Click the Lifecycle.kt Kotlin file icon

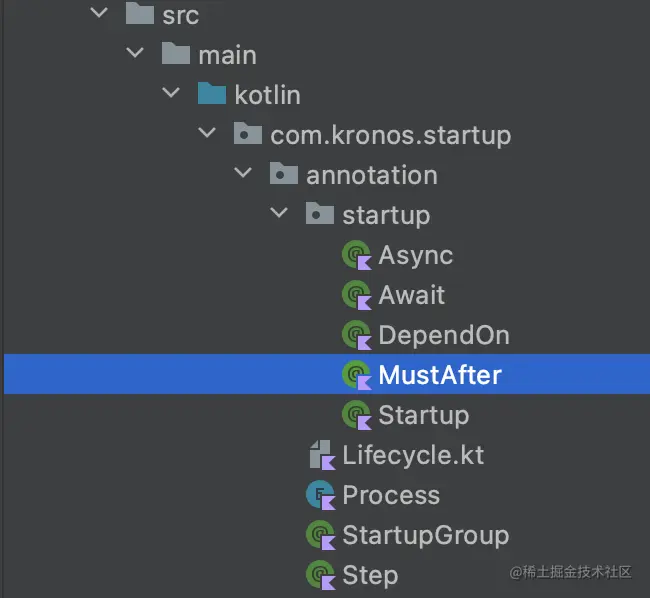click(x=320, y=455)
